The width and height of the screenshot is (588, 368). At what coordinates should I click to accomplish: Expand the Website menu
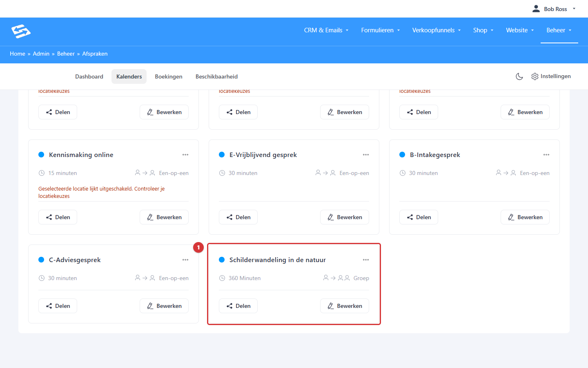pos(520,30)
